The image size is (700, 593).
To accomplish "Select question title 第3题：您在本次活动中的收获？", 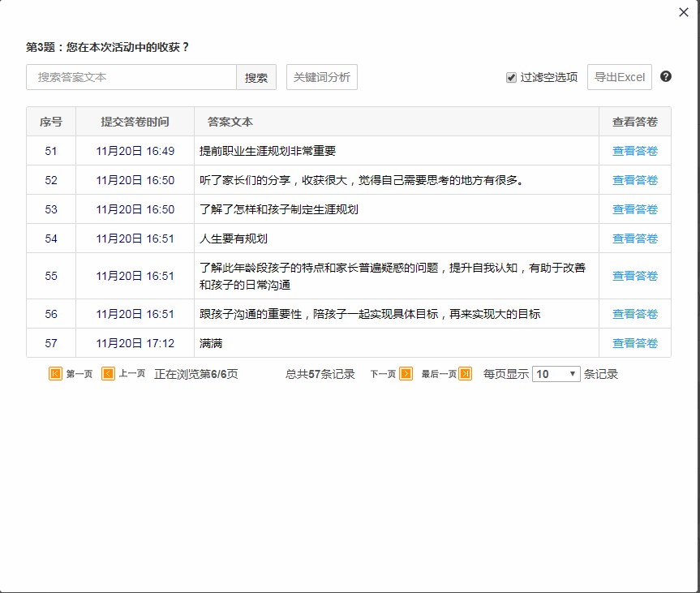I will click(x=107, y=47).
